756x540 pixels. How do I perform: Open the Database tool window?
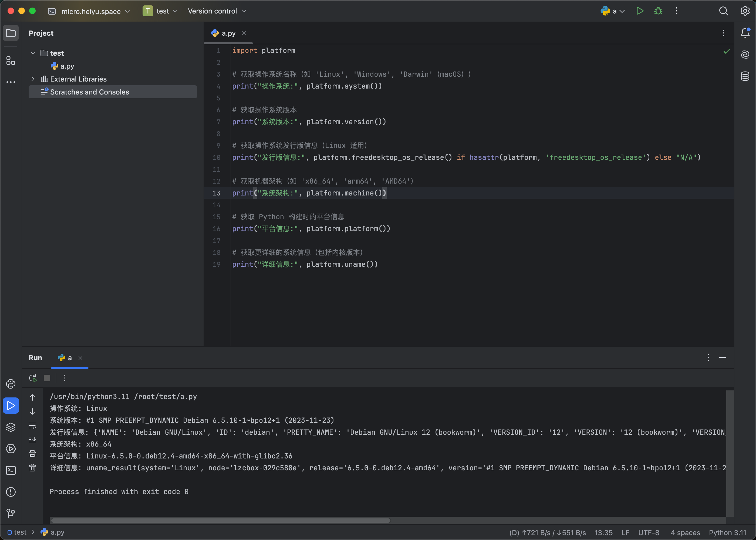(745, 76)
